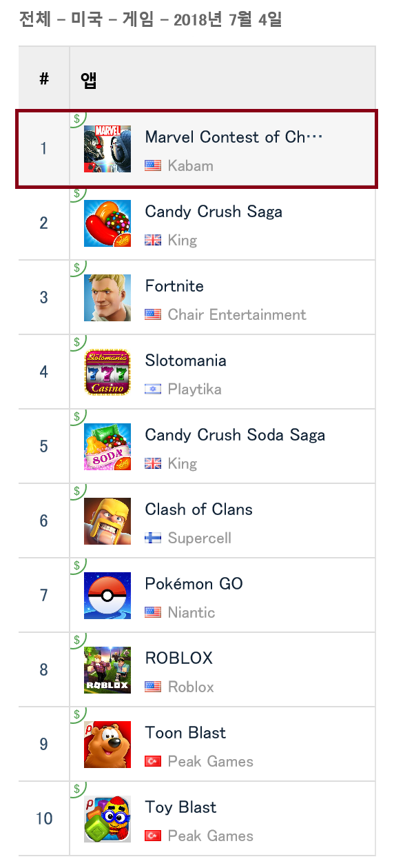
Task: Click the ROBLOX app icon
Action: (107, 669)
